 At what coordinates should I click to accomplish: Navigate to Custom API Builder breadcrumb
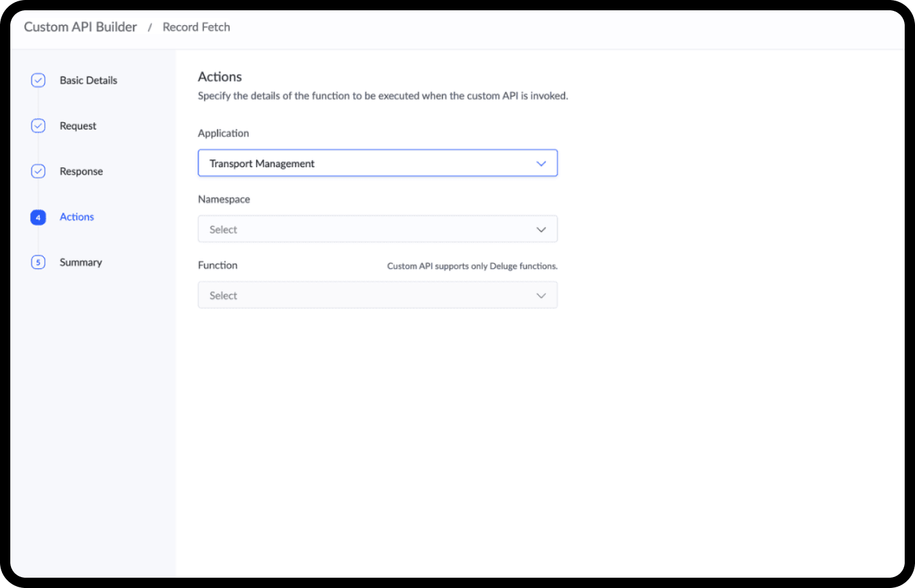[x=80, y=27]
